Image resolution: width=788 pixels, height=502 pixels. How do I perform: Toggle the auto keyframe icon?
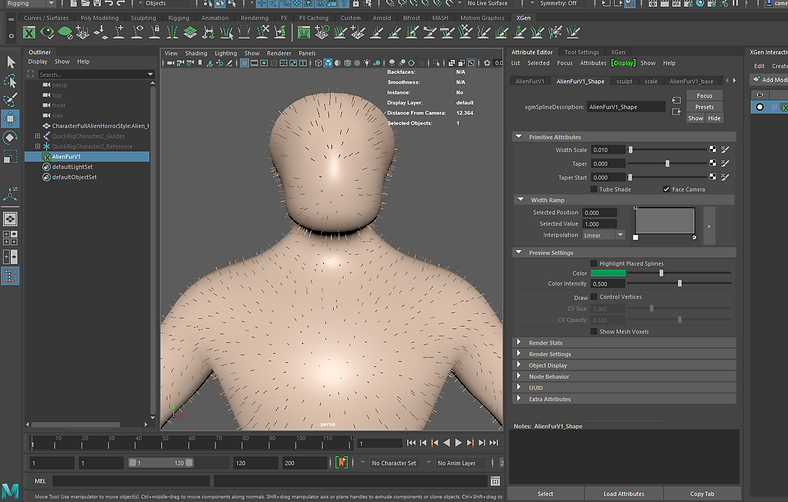point(342,462)
